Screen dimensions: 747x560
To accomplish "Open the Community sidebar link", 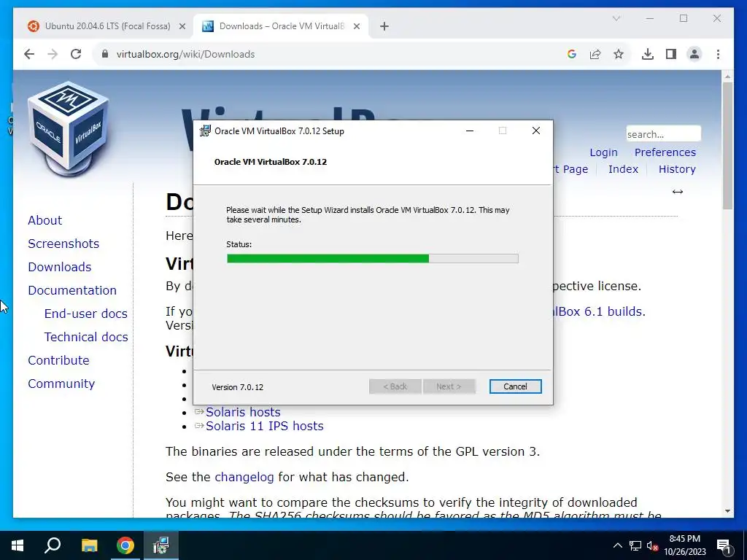I will [x=61, y=384].
